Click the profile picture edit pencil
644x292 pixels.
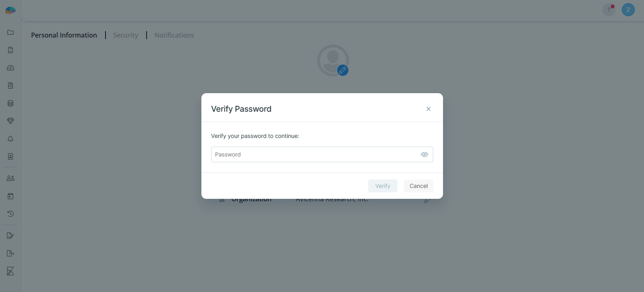(x=343, y=70)
